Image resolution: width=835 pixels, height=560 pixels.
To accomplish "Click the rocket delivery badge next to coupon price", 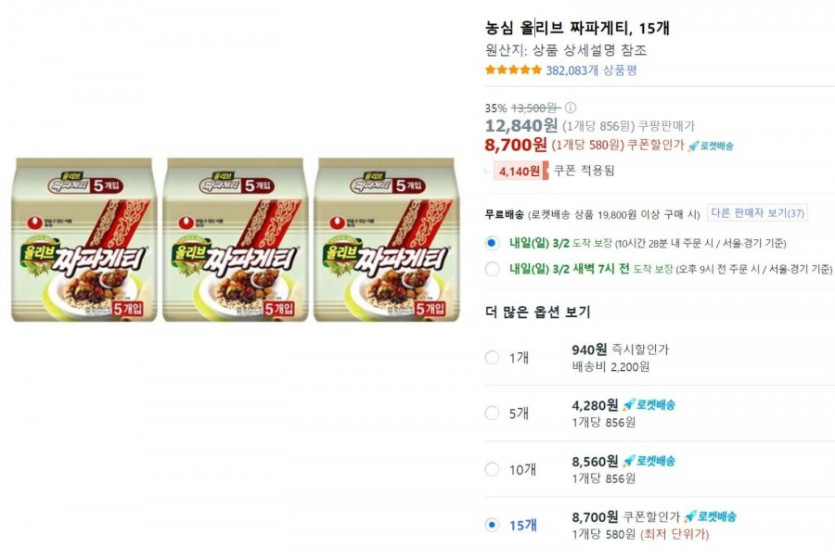I will (710, 145).
